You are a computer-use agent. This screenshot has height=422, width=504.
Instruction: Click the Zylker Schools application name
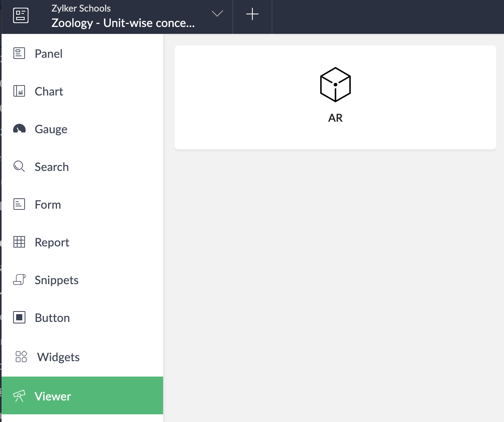[81, 8]
